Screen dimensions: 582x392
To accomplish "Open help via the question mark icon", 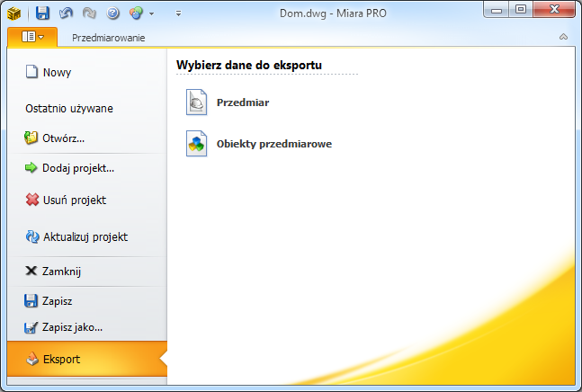I will coord(112,13).
